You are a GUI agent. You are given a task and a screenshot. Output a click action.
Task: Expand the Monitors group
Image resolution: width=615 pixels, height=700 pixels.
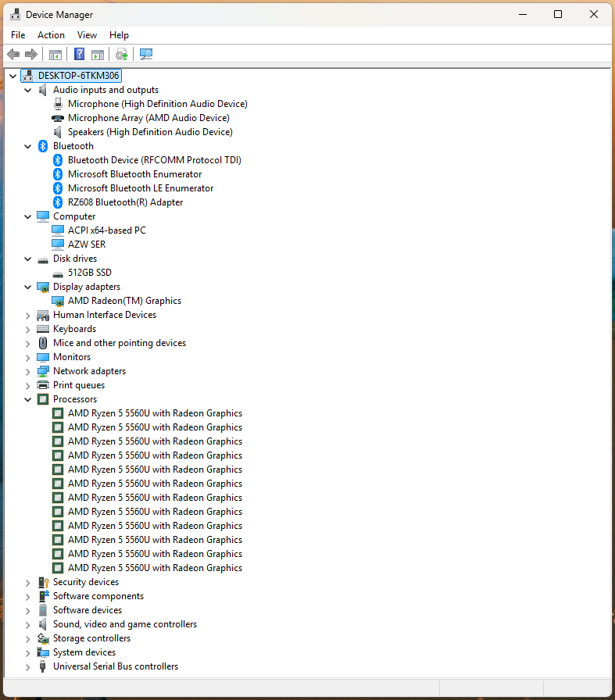[x=27, y=358]
